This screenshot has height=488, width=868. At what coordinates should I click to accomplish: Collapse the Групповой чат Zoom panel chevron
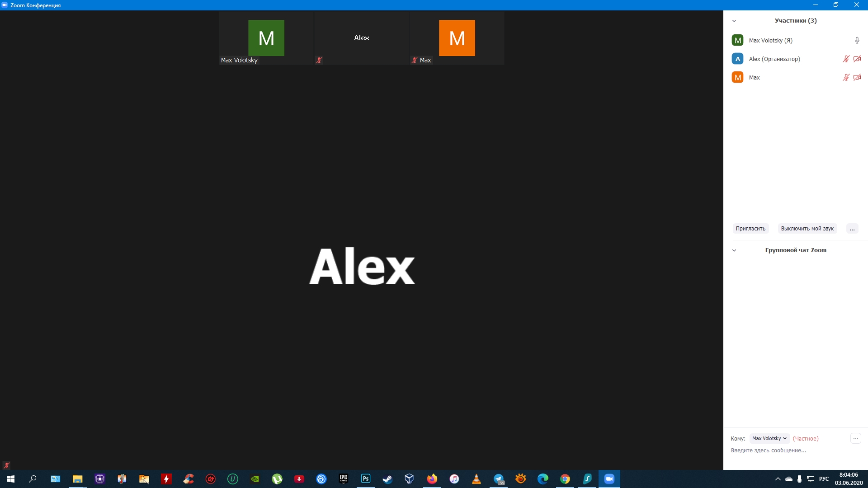(x=734, y=250)
